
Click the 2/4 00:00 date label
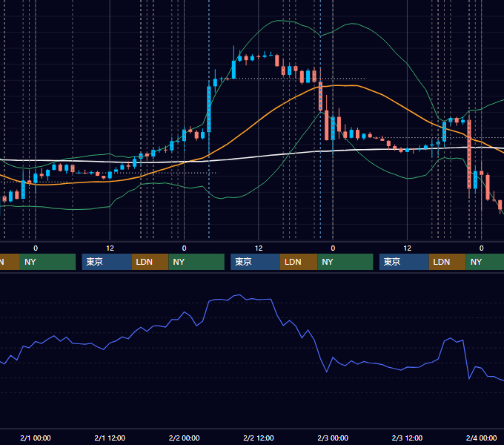482,438
